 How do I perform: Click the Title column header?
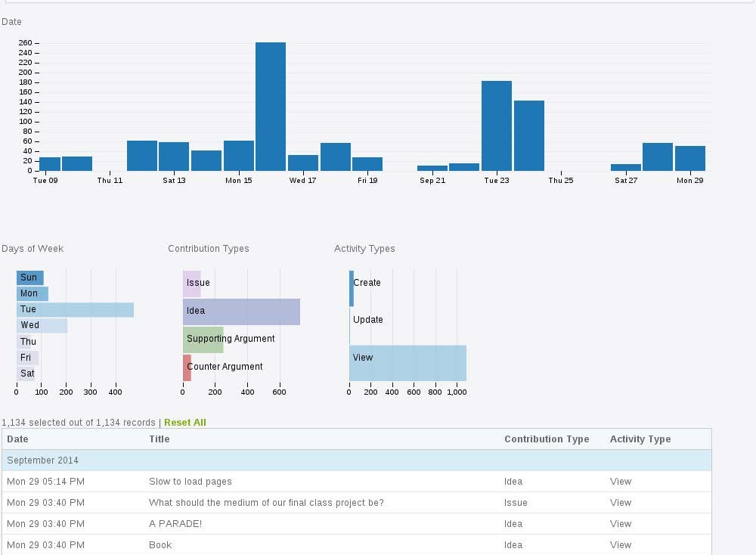pyautogui.click(x=160, y=439)
